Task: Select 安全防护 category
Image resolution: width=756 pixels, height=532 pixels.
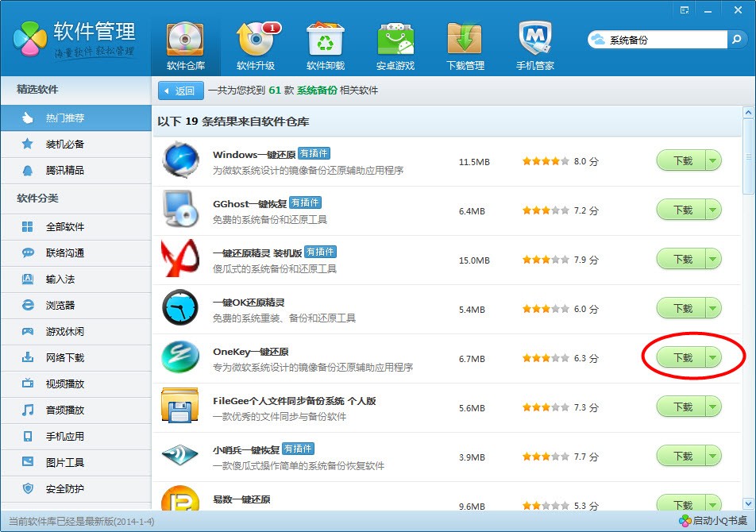Action: [x=76, y=488]
